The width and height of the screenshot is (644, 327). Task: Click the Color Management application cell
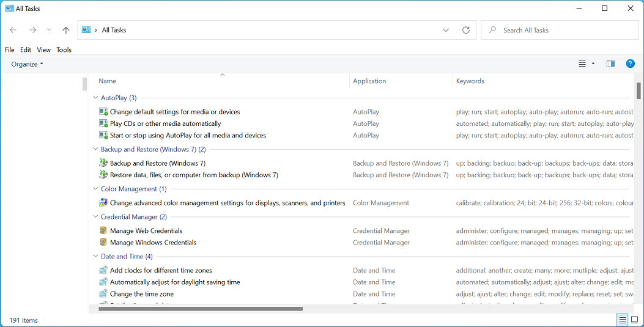pyautogui.click(x=381, y=203)
